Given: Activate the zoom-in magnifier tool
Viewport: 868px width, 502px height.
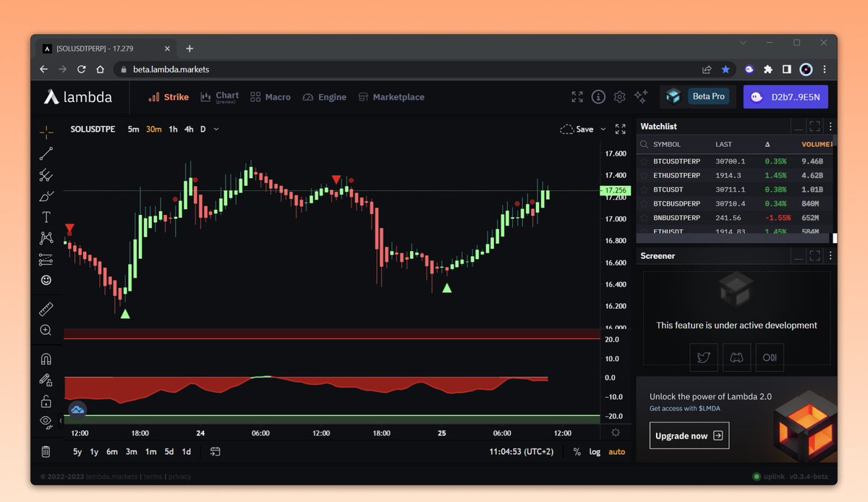Looking at the screenshot, I should coord(46,331).
